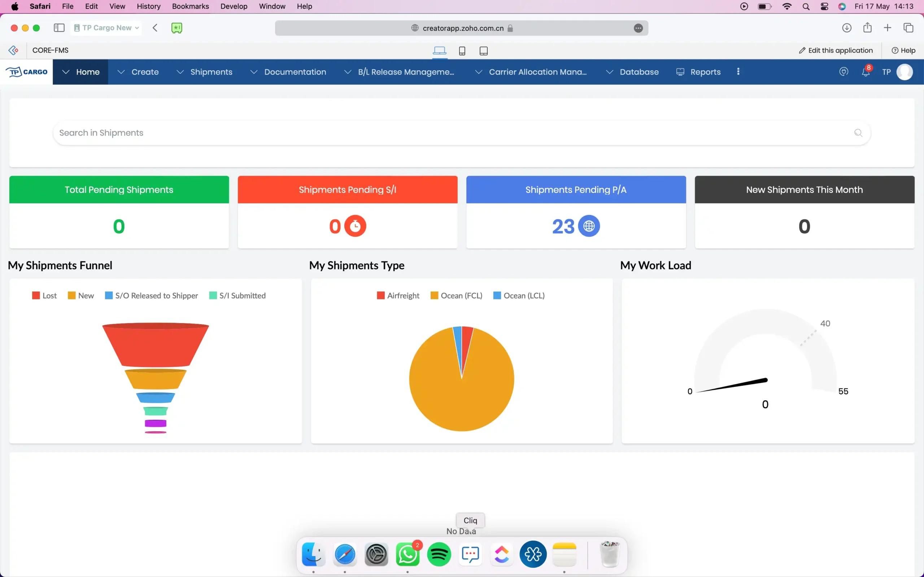This screenshot has height=577, width=924.
Task: Open Cliq chat from the dock
Action: (470, 554)
